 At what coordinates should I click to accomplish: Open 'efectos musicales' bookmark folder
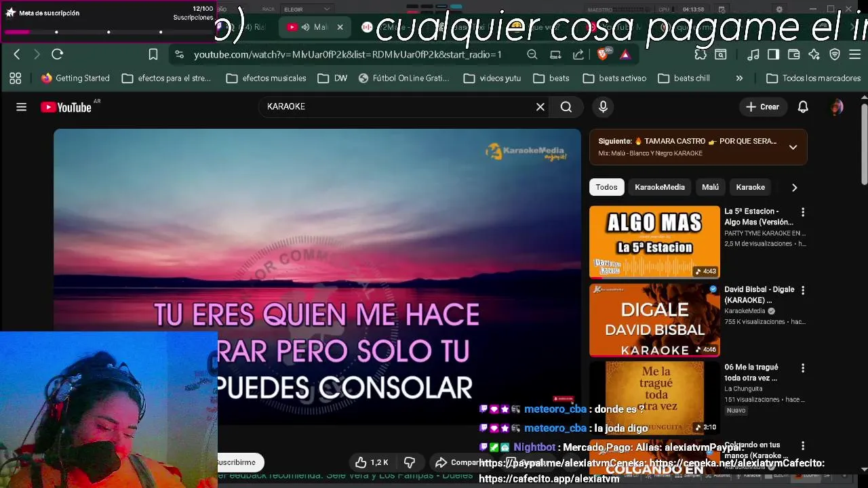click(x=267, y=78)
